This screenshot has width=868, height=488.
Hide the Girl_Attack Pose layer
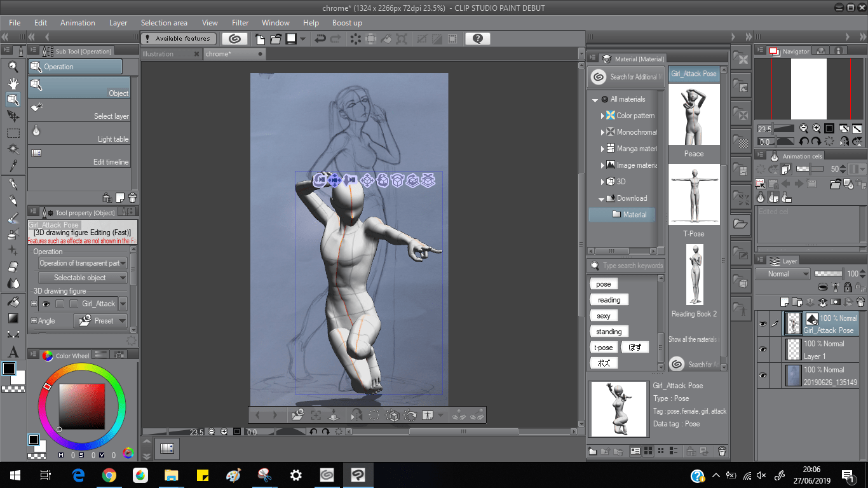pyautogui.click(x=763, y=323)
